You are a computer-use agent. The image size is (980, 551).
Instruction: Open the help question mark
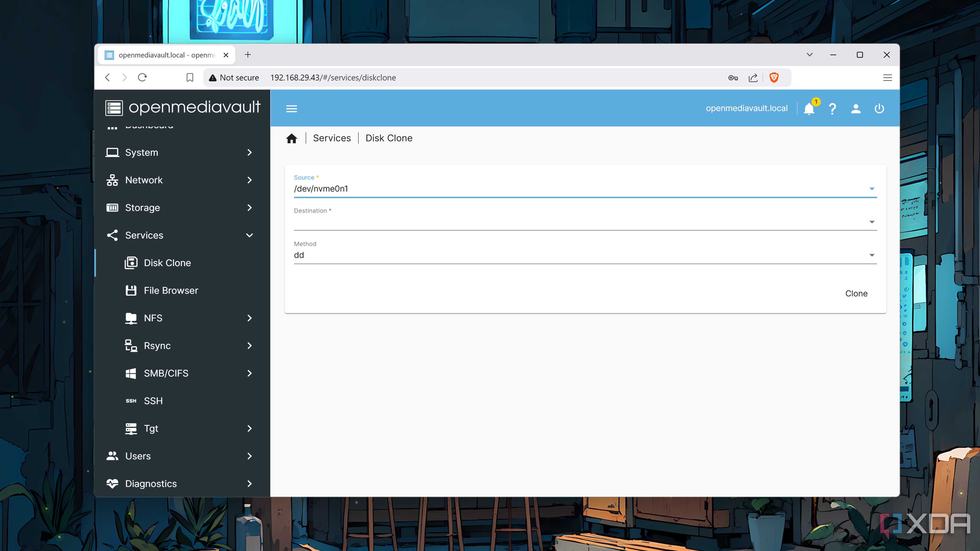click(x=832, y=109)
